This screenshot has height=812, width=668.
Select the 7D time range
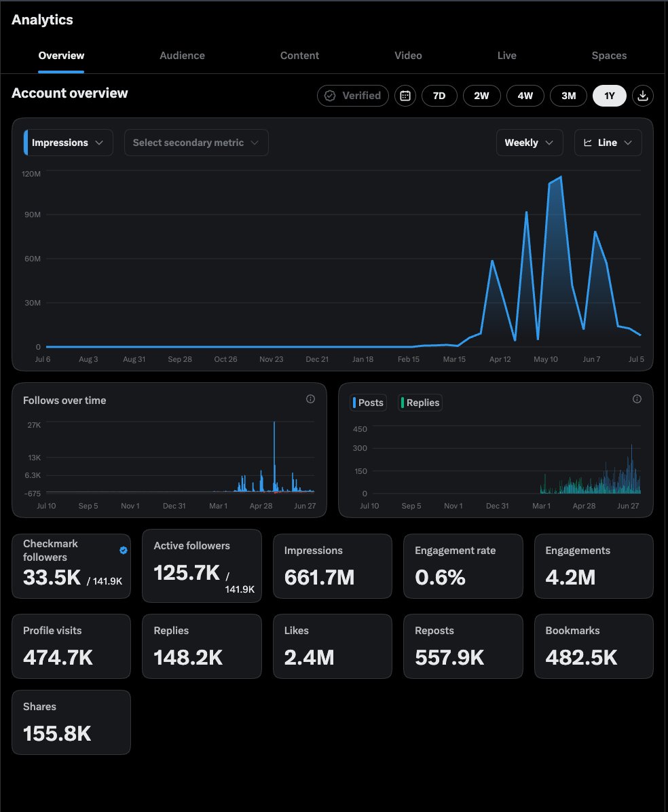coord(439,96)
